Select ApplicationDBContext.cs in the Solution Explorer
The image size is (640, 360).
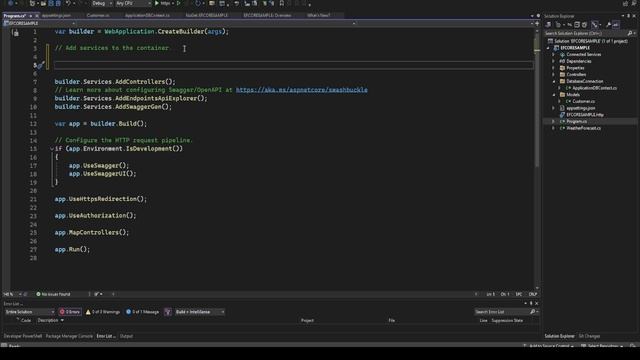click(594, 88)
